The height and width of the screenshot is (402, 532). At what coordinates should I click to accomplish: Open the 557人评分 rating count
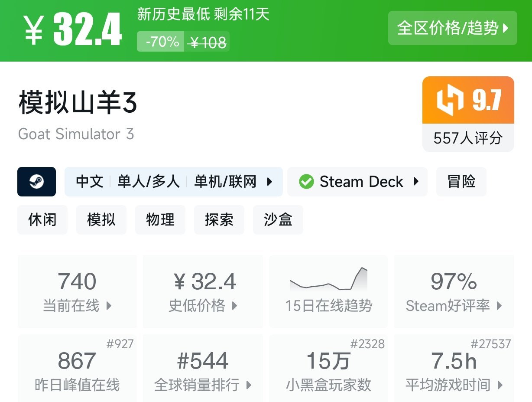[468, 138]
